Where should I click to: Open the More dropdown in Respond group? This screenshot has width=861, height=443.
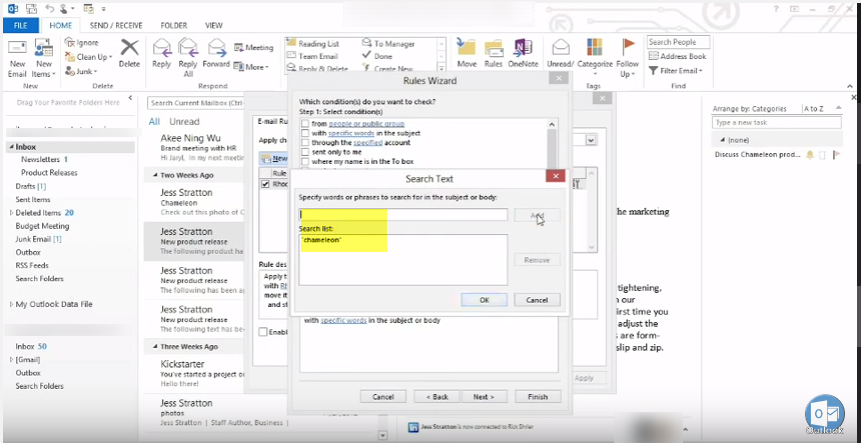pyautogui.click(x=251, y=67)
